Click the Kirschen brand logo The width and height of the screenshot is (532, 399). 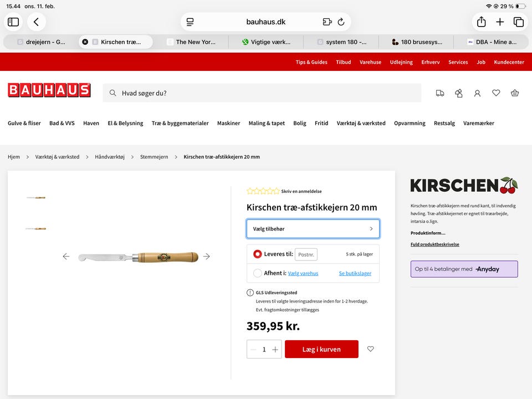pyautogui.click(x=464, y=186)
